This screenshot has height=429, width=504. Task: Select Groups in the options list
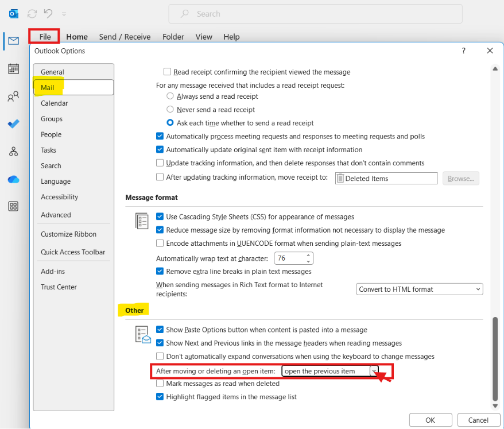point(73,119)
